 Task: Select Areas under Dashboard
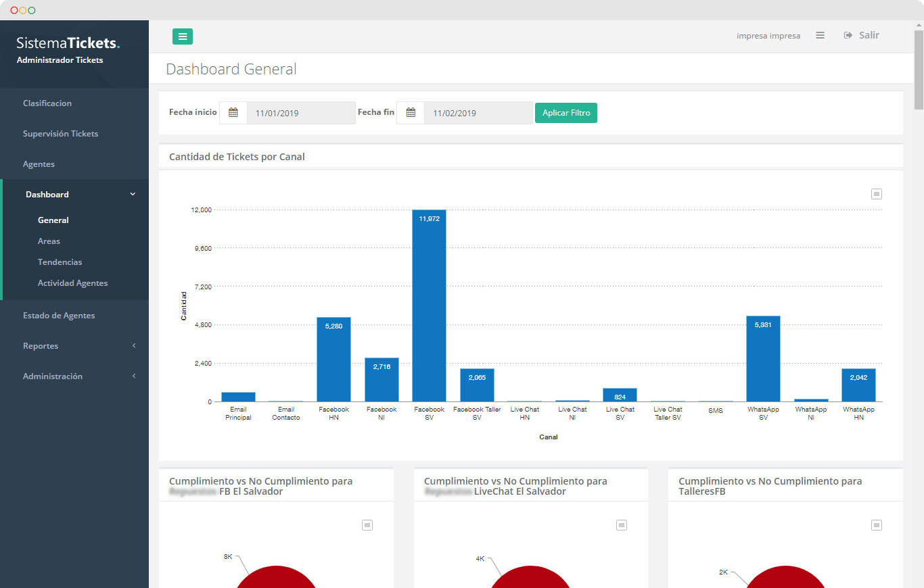[49, 241]
